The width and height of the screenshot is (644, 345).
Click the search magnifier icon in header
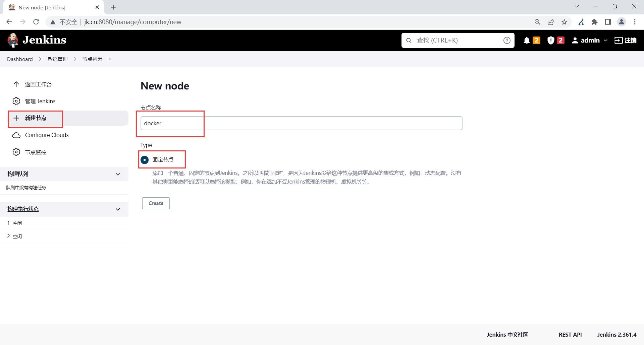[409, 41]
